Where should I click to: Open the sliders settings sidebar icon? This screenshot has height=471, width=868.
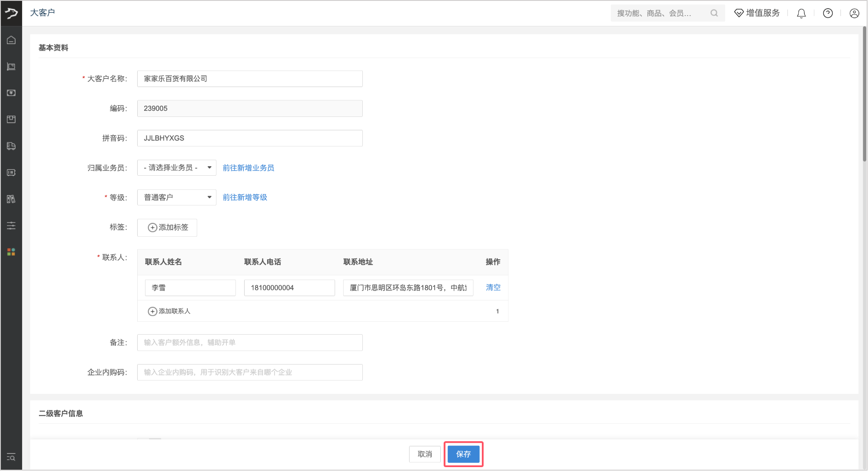click(11, 226)
